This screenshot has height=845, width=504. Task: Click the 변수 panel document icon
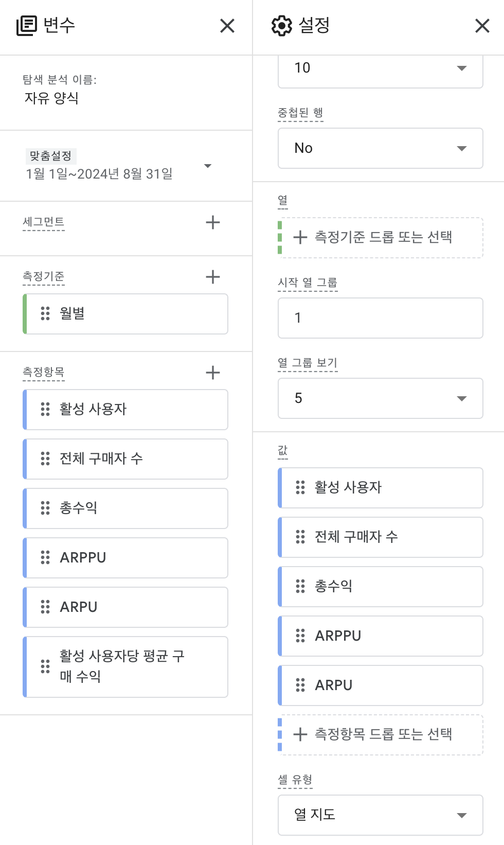(27, 26)
